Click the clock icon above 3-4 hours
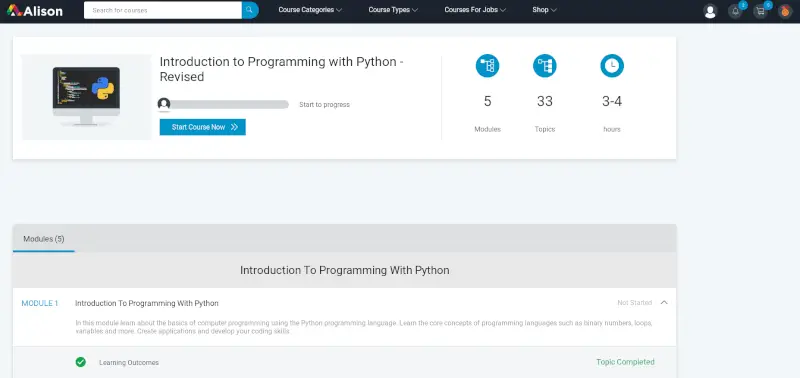Image resolution: width=800 pixels, height=378 pixels. tap(612, 66)
